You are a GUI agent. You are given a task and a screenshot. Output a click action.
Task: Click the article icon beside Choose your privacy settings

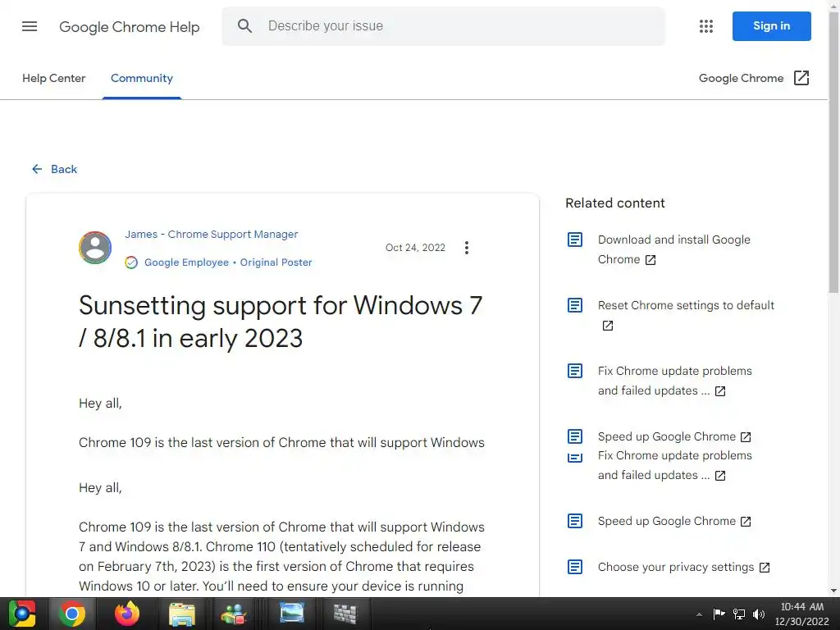tap(575, 567)
